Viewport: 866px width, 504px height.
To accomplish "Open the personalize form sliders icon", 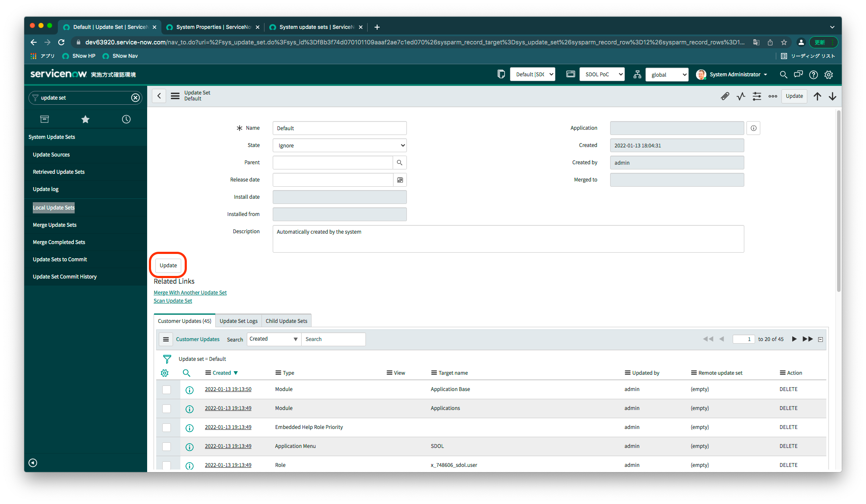I will 756,96.
